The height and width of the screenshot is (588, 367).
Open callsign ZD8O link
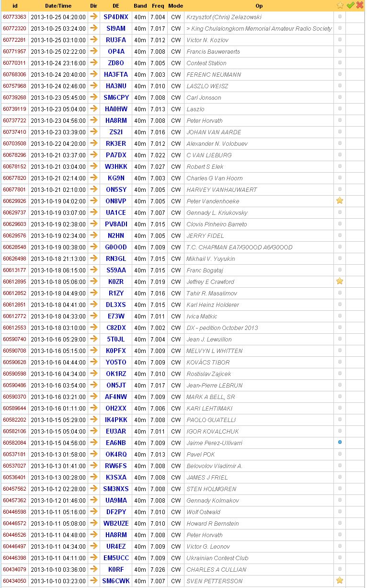[x=116, y=63]
